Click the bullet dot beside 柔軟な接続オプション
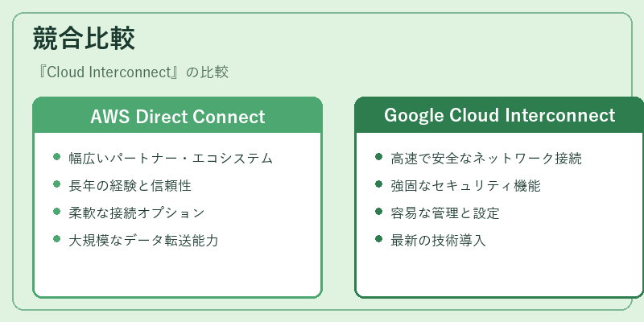The height and width of the screenshot is (322, 644). [56, 212]
